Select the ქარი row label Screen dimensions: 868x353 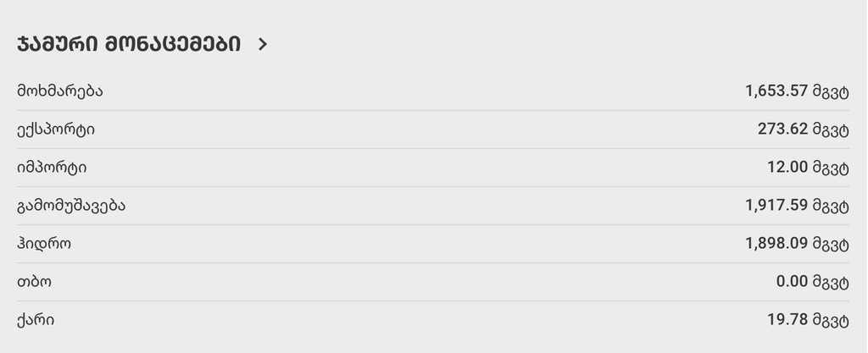(x=36, y=320)
